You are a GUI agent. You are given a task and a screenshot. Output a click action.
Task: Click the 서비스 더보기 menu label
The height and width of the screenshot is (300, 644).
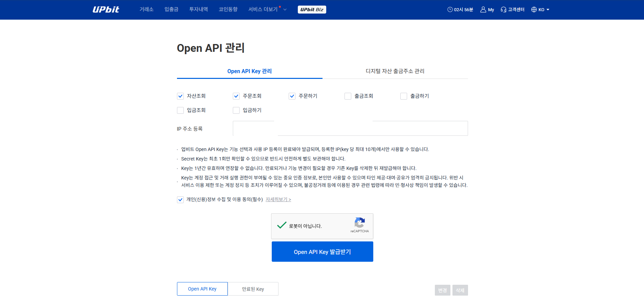click(263, 9)
